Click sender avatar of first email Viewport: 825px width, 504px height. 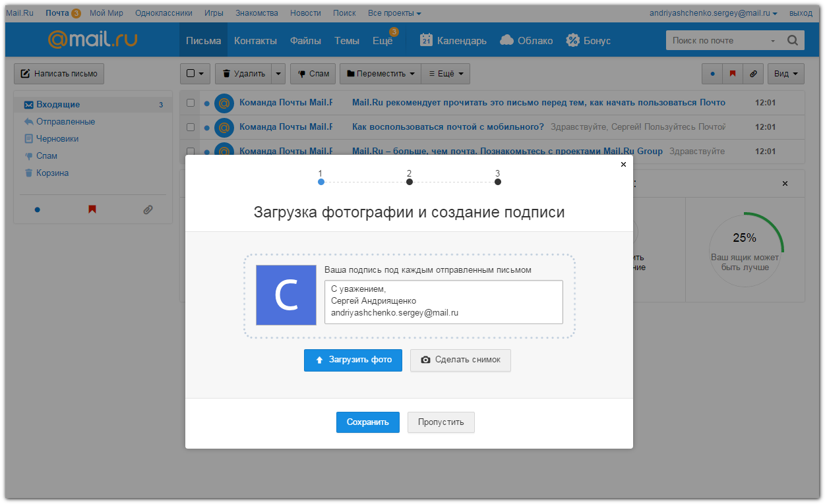click(x=224, y=103)
